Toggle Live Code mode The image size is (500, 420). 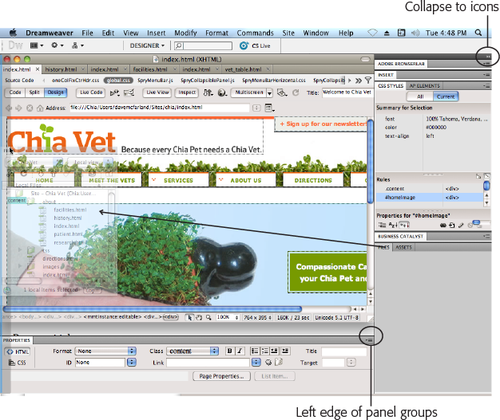point(91,92)
